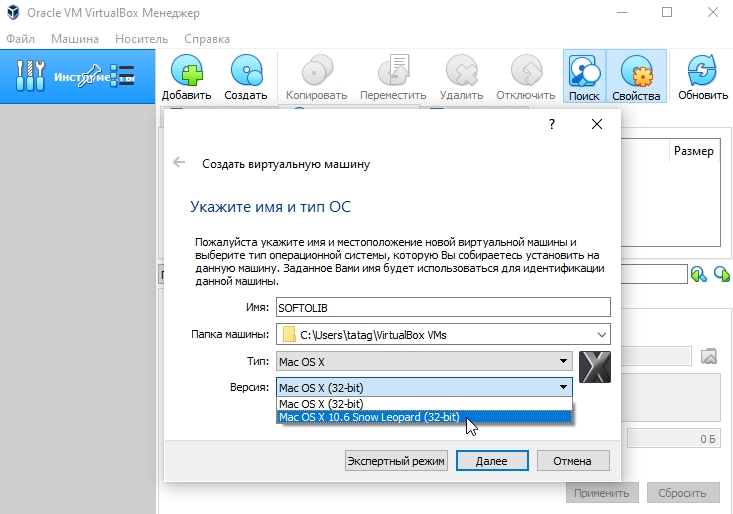The image size is (733, 514).
Task: Maximize the VirtualBox window
Action: point(667,12)
